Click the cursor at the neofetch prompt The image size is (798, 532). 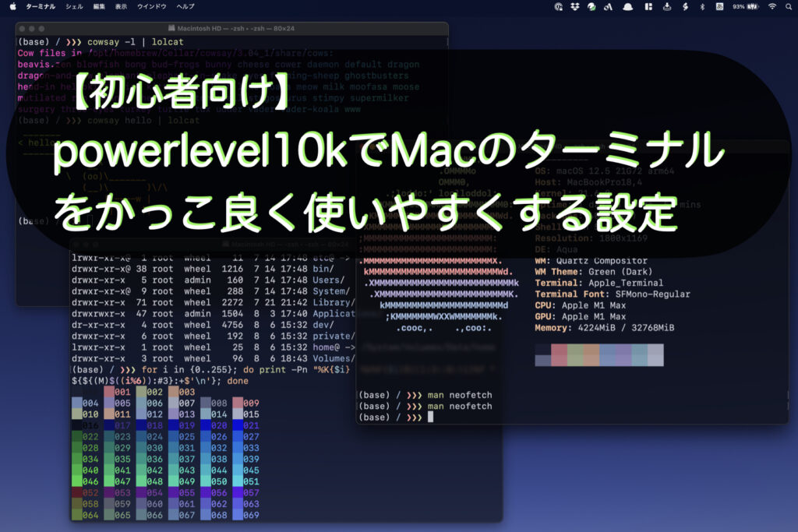click(x=429, y=418)
